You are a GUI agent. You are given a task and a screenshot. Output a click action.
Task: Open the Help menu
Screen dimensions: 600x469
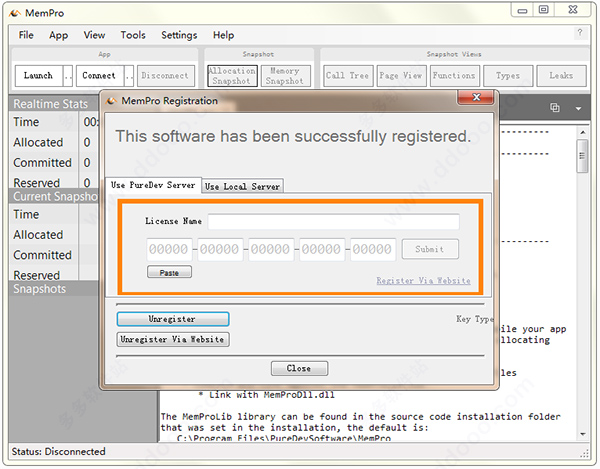[x=223, y=35]
